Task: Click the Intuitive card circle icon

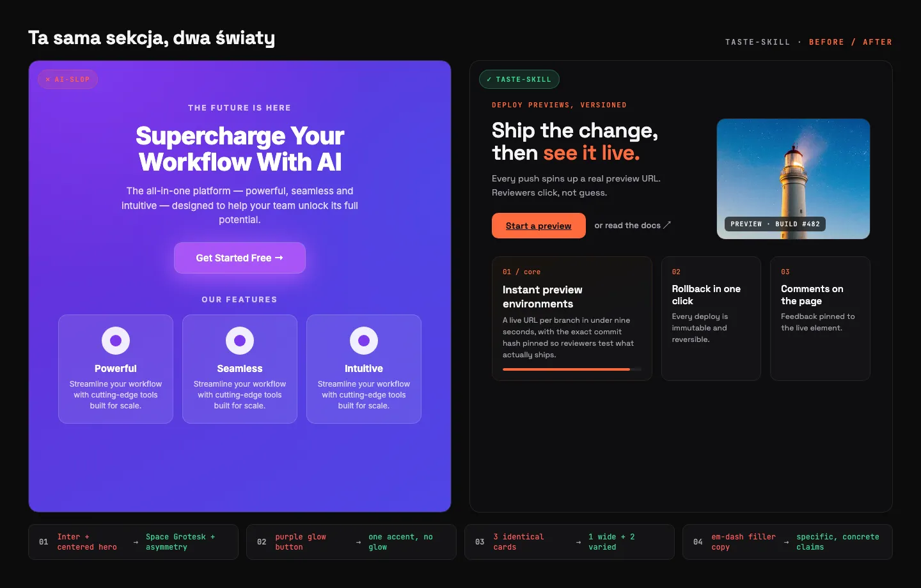Action: (x=364, y=341)
